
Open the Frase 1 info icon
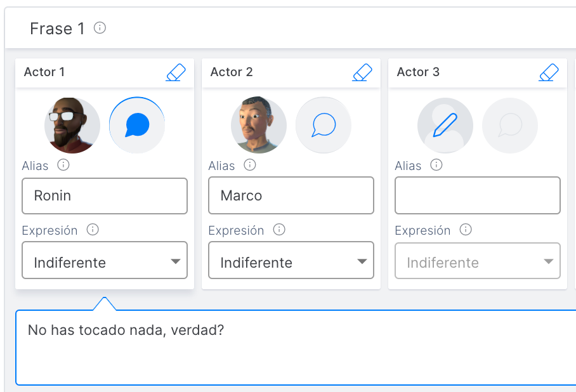(100, 27)
